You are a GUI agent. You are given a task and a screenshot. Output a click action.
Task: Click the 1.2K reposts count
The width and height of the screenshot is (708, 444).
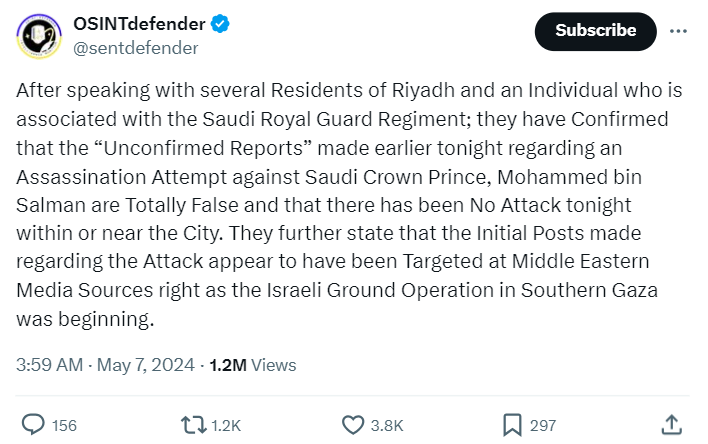click(226, 426)
